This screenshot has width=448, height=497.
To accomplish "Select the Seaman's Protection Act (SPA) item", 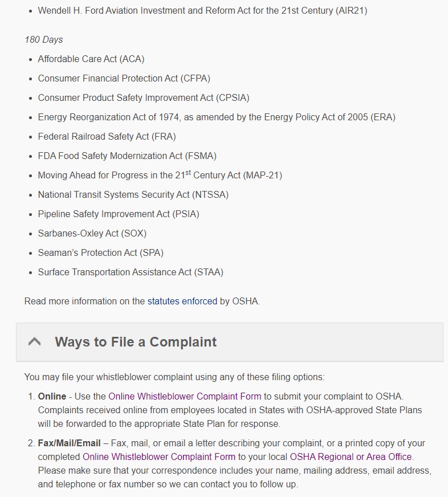I will (100, 253).
